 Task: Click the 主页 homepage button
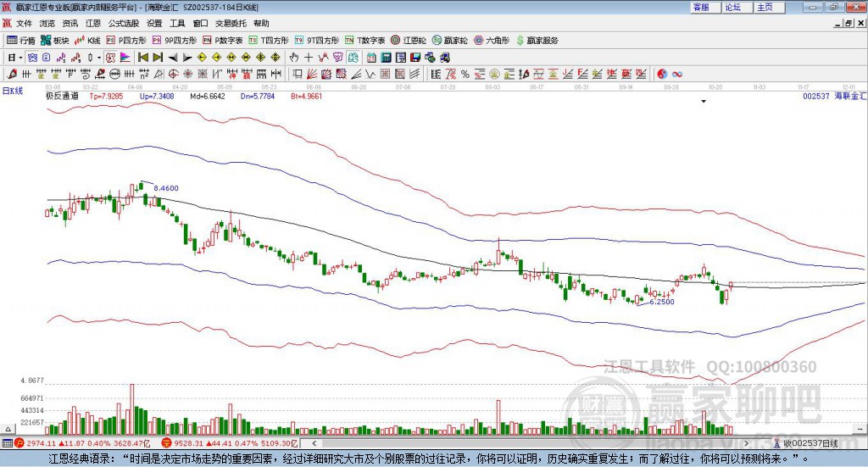point(769,7)
